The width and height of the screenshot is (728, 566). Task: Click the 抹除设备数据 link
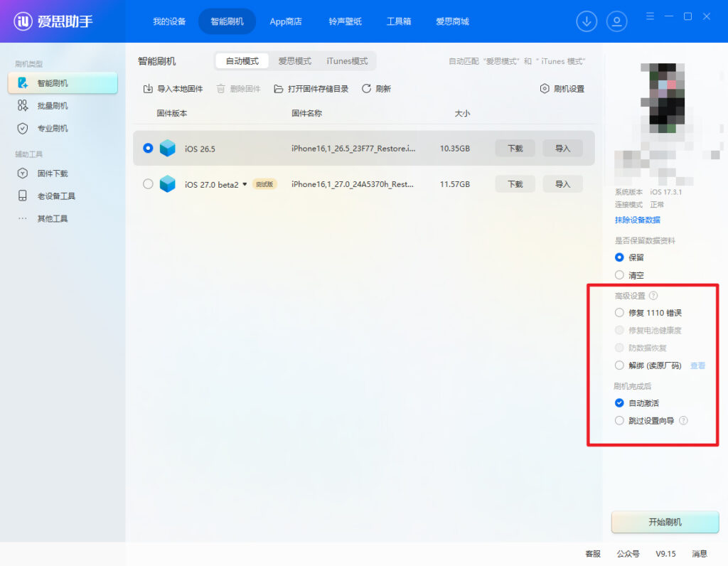point(637,220)
